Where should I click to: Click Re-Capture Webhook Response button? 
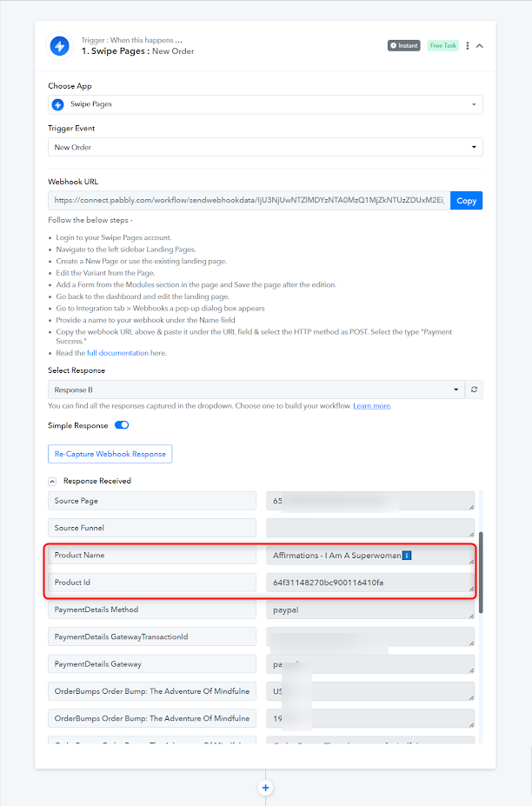(x=110, y=454)
